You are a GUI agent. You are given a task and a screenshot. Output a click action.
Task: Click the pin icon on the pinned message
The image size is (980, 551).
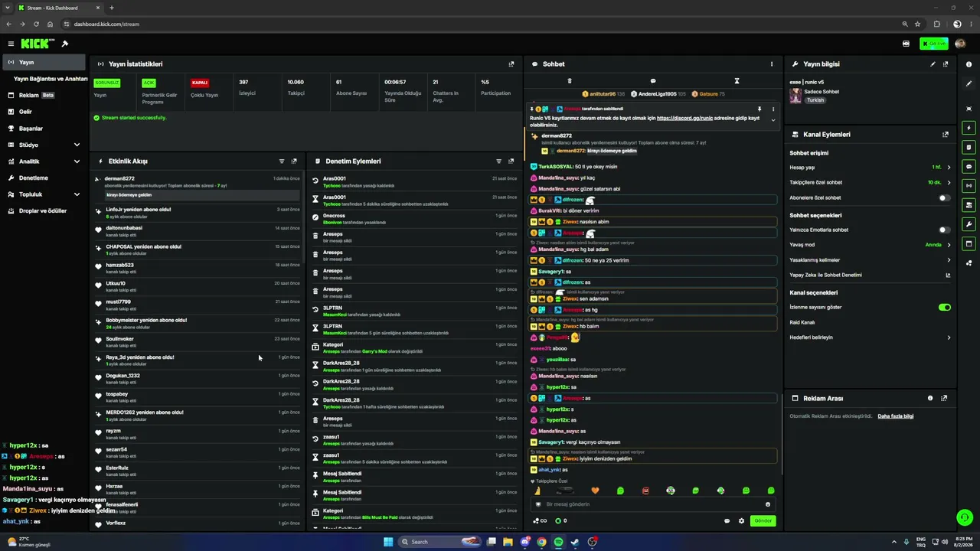[759, 109]
